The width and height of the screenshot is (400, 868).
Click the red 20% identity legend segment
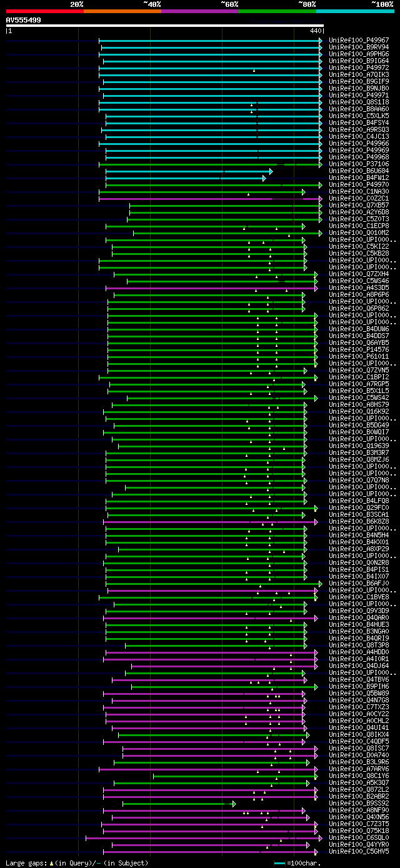(45, 11)
